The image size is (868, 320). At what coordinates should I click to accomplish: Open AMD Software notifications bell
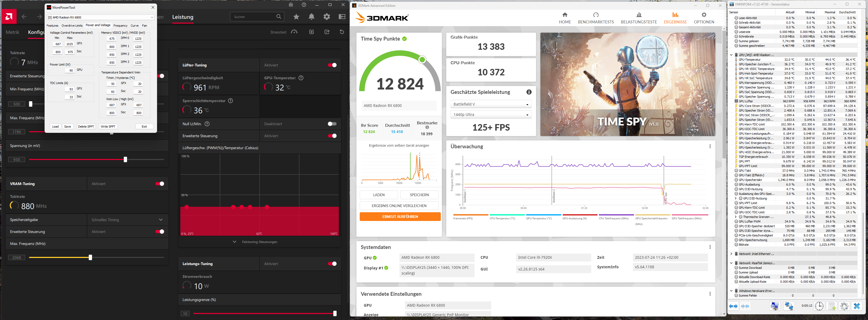[x=311, y=17]
